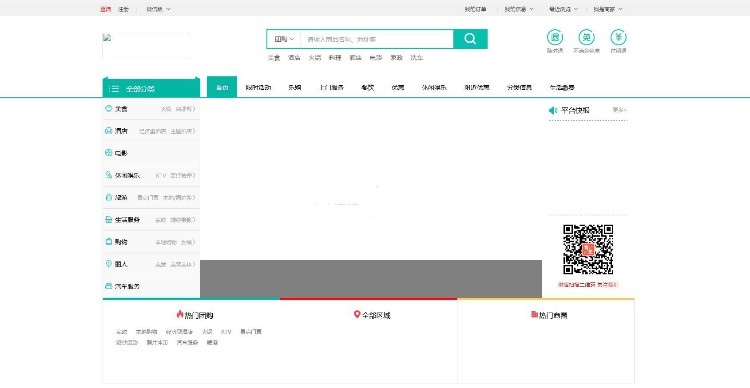Click the magnifier search button

tap(470, 39)
